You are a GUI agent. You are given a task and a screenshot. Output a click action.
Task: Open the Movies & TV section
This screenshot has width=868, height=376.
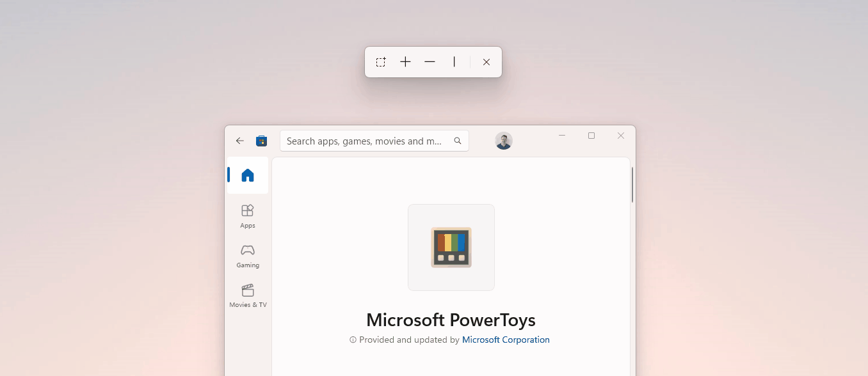248,295
